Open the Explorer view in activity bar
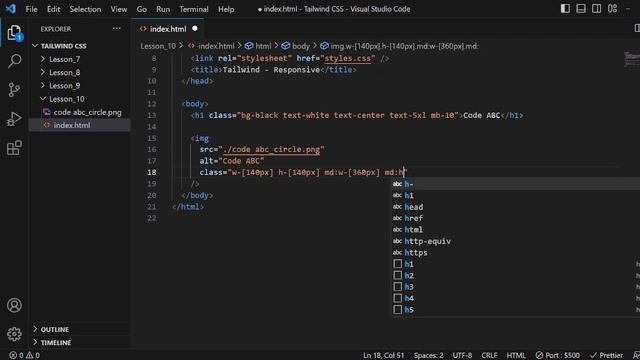Screen dimensions: 640x360 (x=14, y=33)
